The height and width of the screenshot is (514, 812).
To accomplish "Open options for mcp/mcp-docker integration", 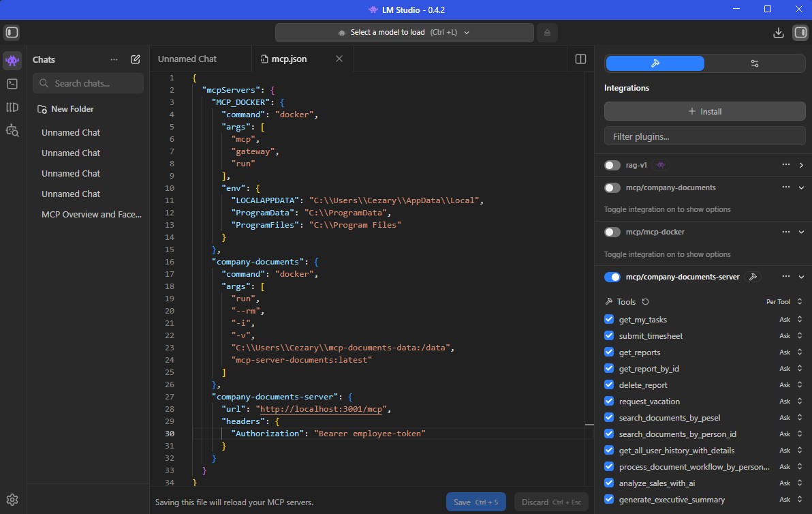I will point(785,232).
